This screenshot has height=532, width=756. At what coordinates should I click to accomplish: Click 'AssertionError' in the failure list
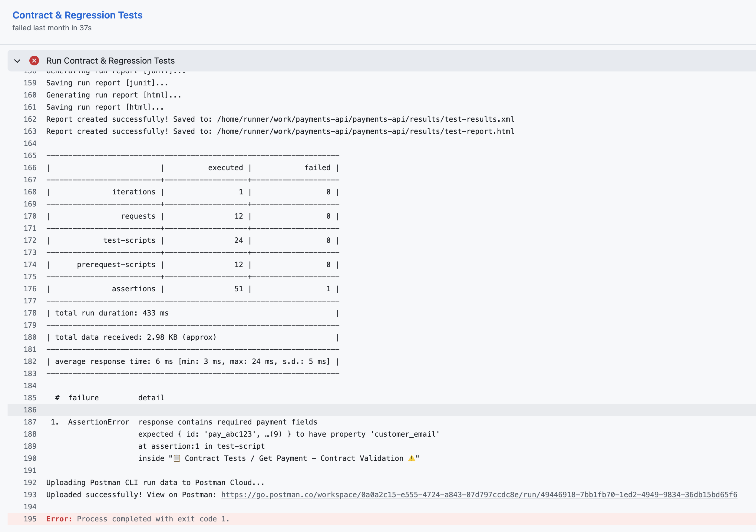point(99,422)
